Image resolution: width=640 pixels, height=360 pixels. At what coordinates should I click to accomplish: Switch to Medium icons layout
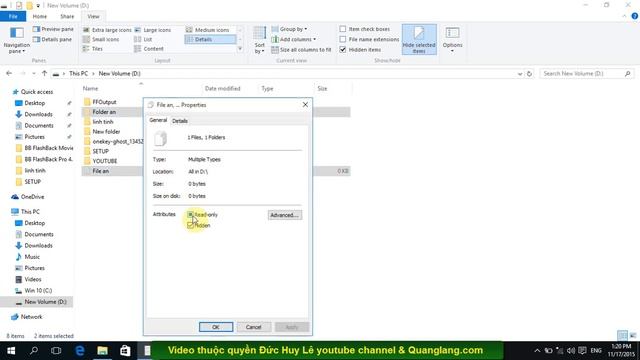pos(207,30)
